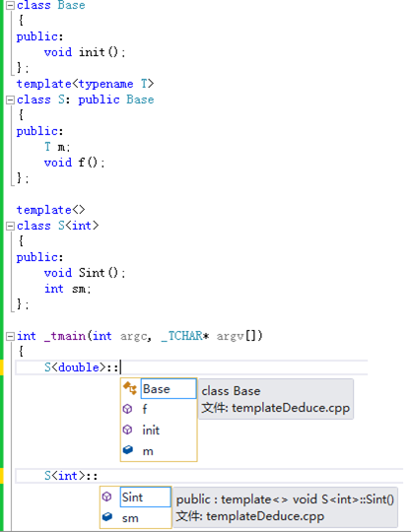Click 'Base' in 'class S: public Base'

pyautogui.click(x=140, y=100)
